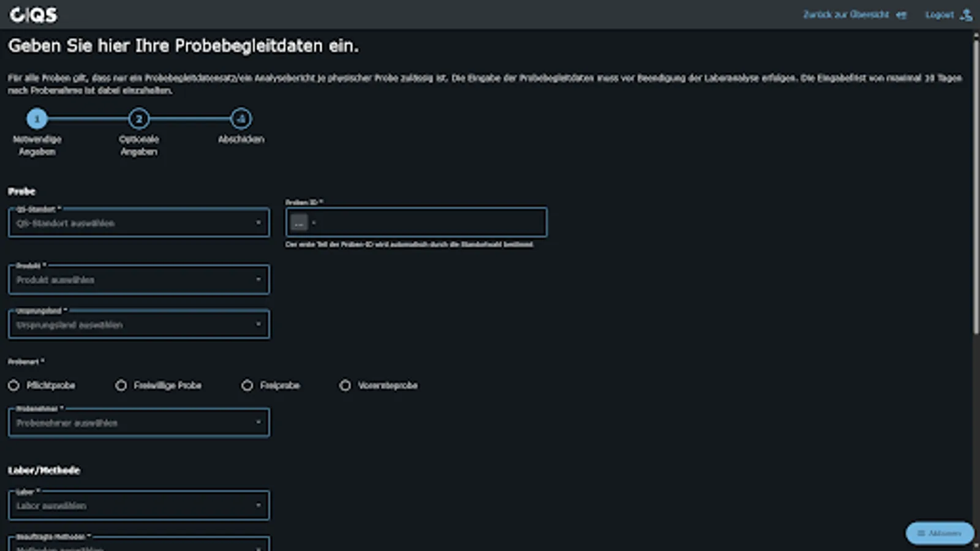Viewport: 980px width, 551px height.
Task: Click into the Proben-ID input field
Action: (417, 222)
